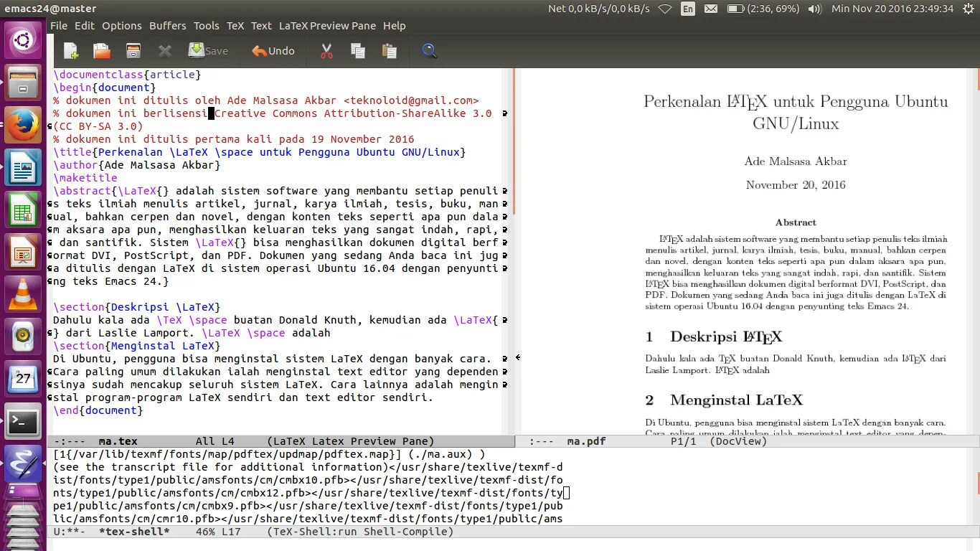Click the speaker music player launcher icon
This screenshot has width=980, height=551.
click(x=23, y=336)
